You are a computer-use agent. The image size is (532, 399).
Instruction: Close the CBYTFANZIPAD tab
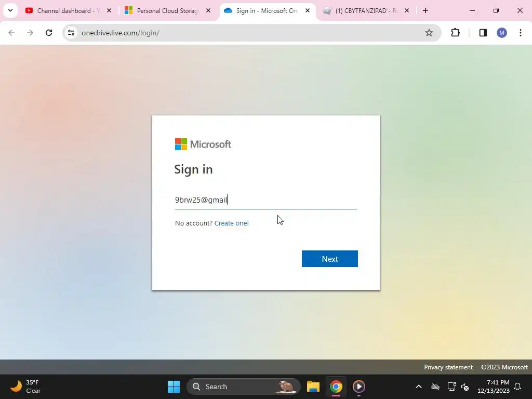click(407, 11)
